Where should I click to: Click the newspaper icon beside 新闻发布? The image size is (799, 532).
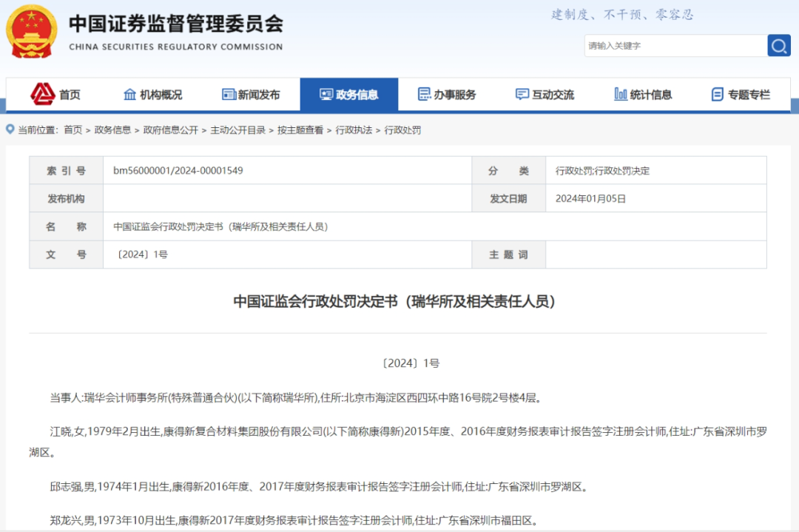[229, 94]
